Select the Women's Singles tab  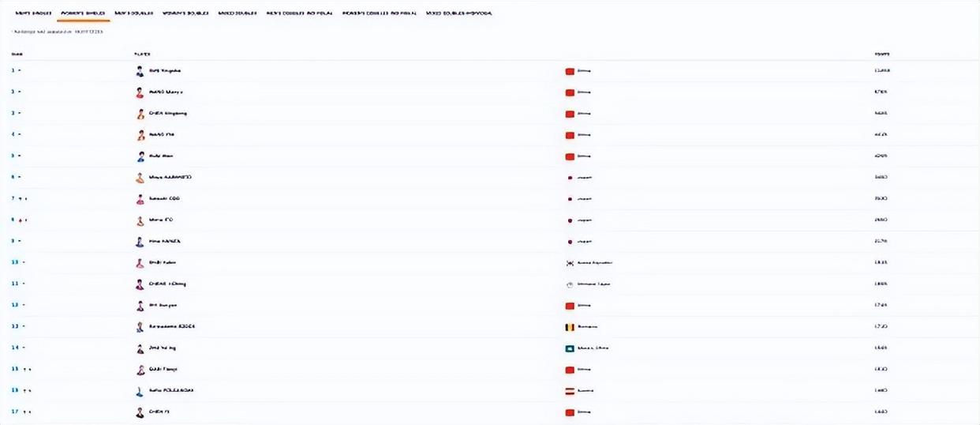83,13
